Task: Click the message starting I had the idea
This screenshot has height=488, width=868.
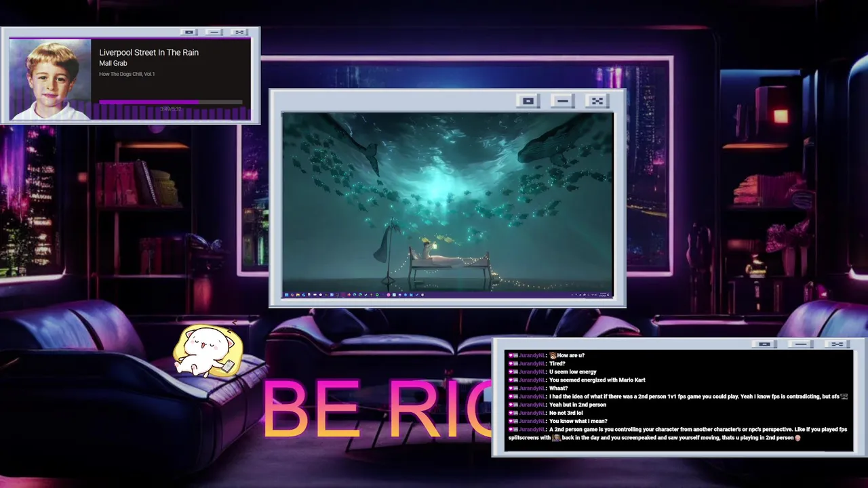Action: click(x=694, y=396)
